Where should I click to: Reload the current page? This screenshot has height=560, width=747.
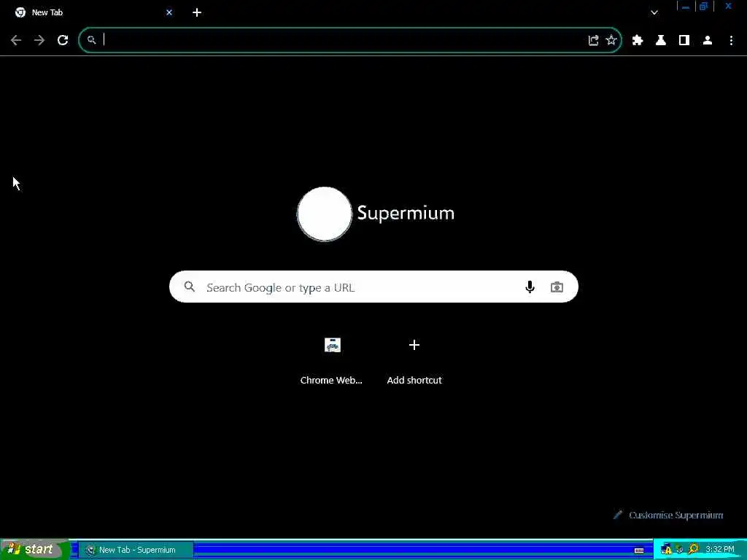click(x=63, y=41)
